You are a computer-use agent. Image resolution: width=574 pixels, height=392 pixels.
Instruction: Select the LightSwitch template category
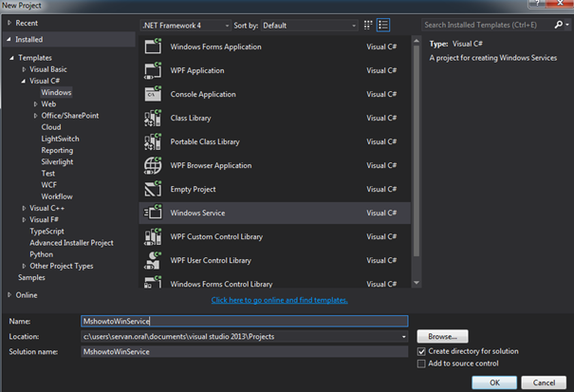tap(60, 139)
